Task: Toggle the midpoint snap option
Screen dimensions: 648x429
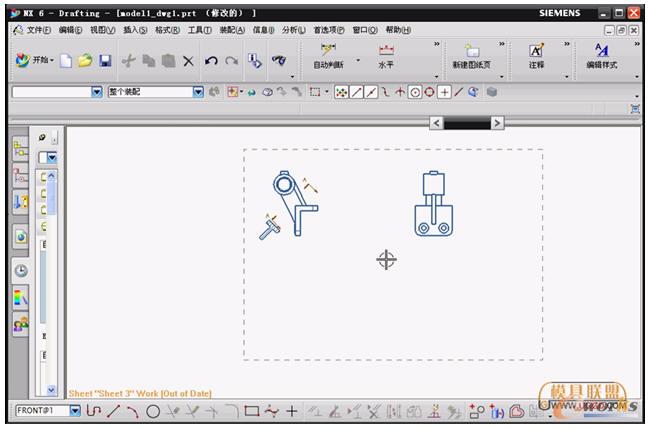Action: tap(372, 92)
